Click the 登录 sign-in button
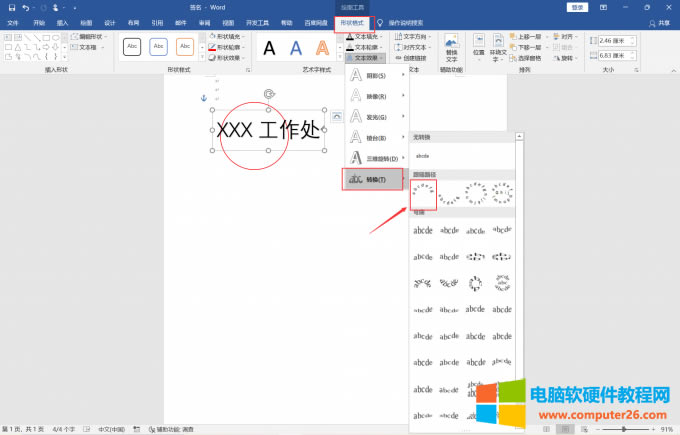Viewport: 680px width, 435px height. (x=578, y=7)
